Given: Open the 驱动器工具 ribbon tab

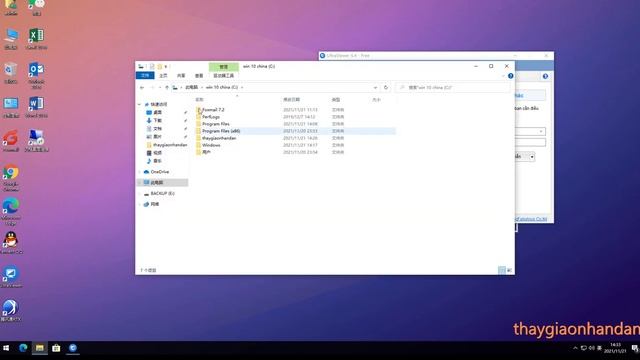Looking at the screenshot, I should pos(224,76).
